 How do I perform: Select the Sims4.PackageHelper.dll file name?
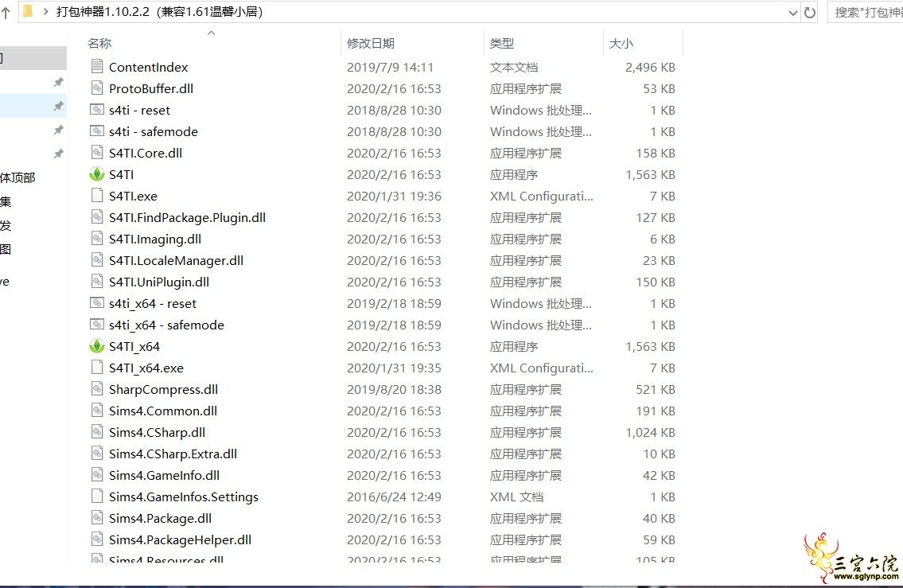(x=180, y=539)
